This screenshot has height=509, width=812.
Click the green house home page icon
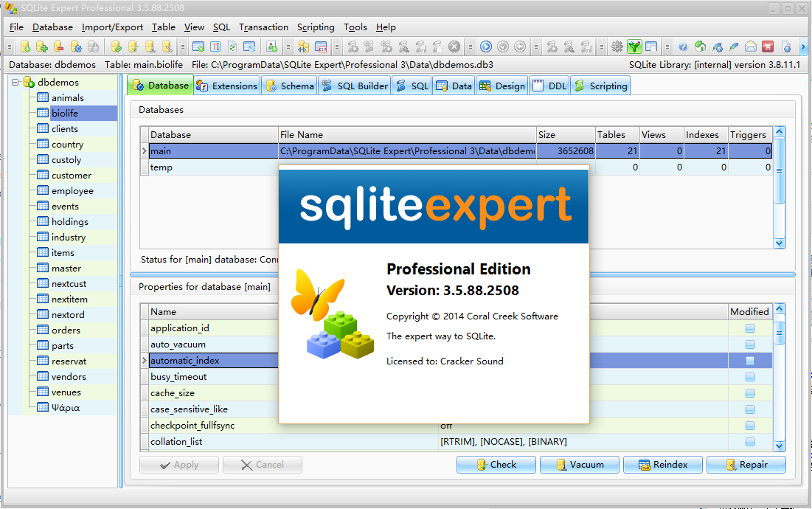coord(700,46)
